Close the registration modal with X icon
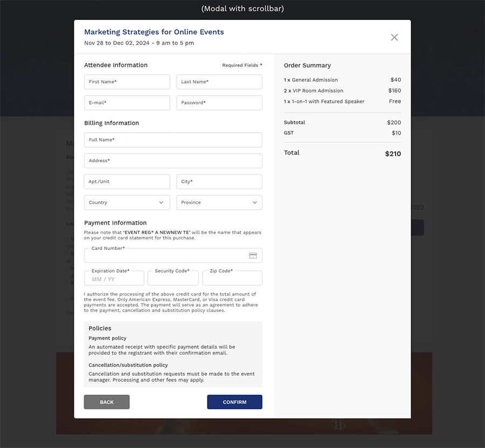This screenshot has height=448, width=485. click(394, 37)
